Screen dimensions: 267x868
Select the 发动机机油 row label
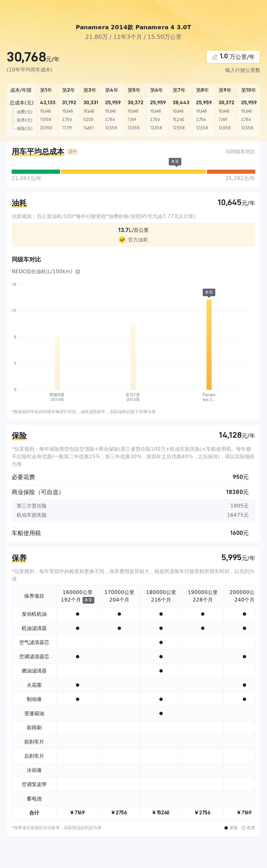tap(34, 614)
